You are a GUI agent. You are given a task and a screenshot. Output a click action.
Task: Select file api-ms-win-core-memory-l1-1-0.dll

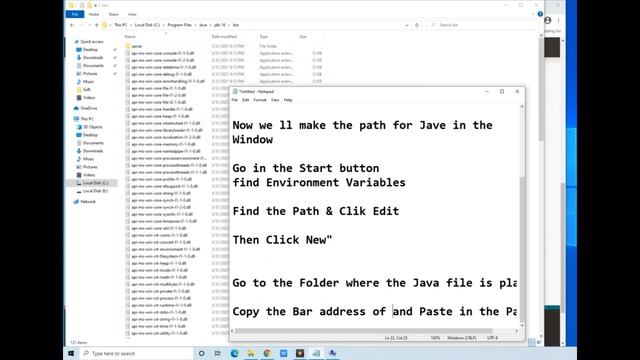point(163,144)
